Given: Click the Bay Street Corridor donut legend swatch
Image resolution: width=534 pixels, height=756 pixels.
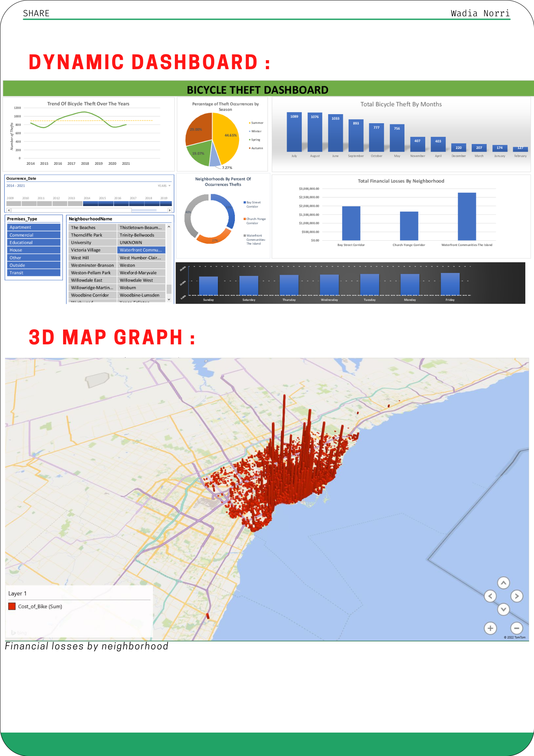Looking at the screenshot, I should (245, 203).
